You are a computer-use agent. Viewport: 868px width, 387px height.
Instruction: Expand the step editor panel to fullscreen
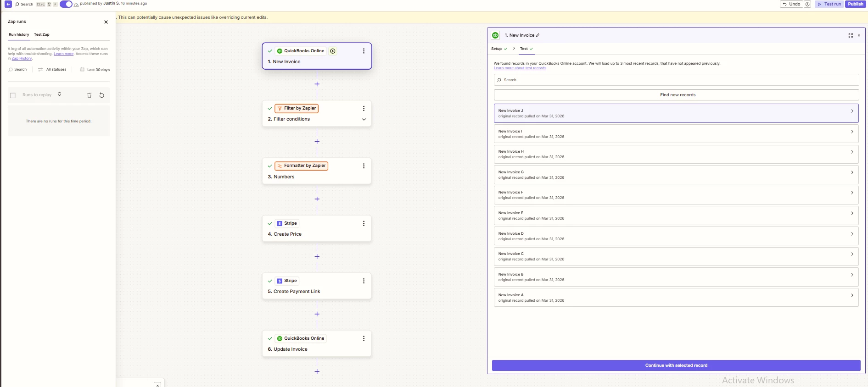[851, 35]
